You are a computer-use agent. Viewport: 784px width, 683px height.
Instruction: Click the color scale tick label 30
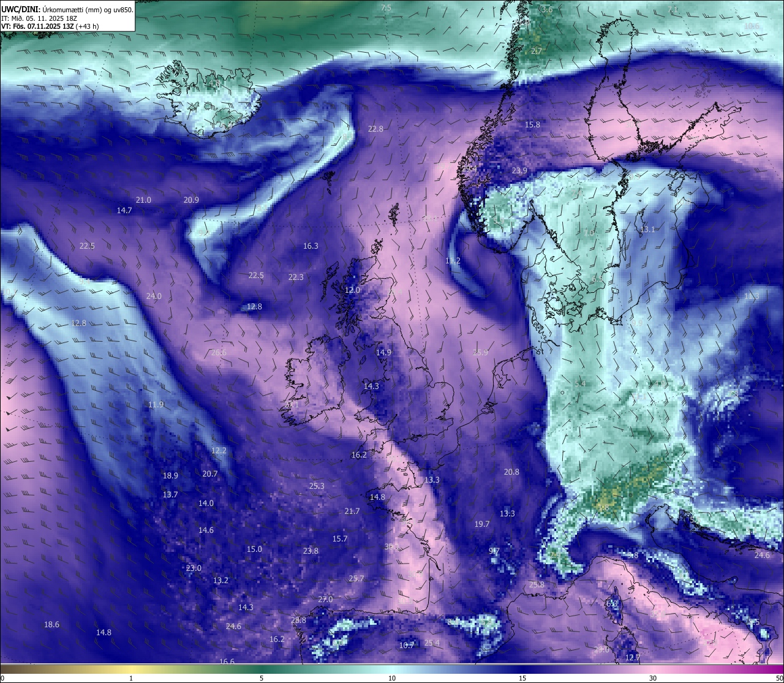pyautogui.click(x=653, y=678)
